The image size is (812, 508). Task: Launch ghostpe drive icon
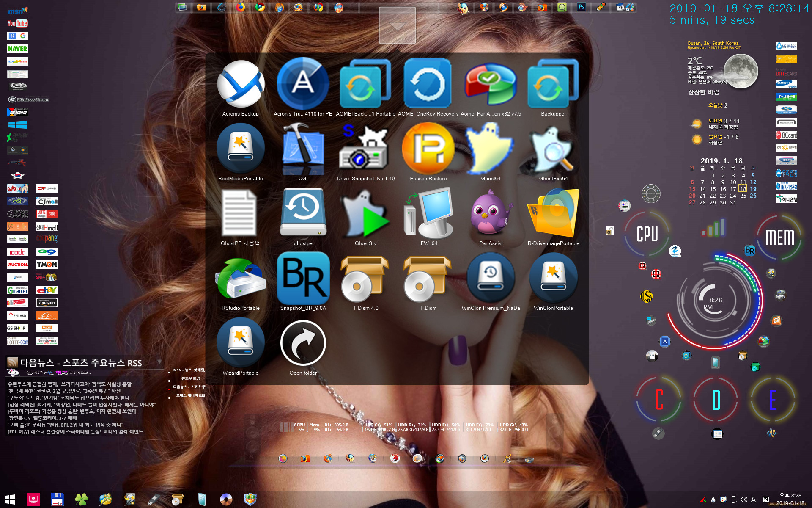coord(303,213)
